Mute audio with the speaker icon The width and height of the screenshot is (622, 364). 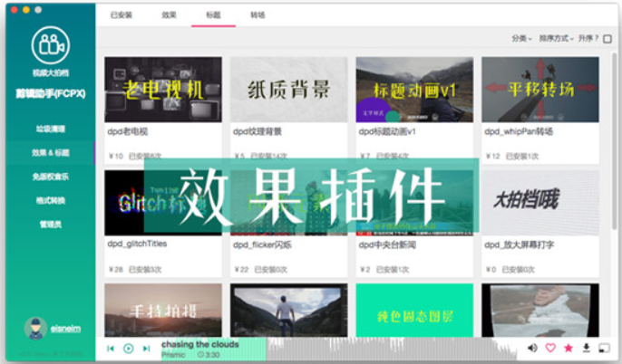532,348
